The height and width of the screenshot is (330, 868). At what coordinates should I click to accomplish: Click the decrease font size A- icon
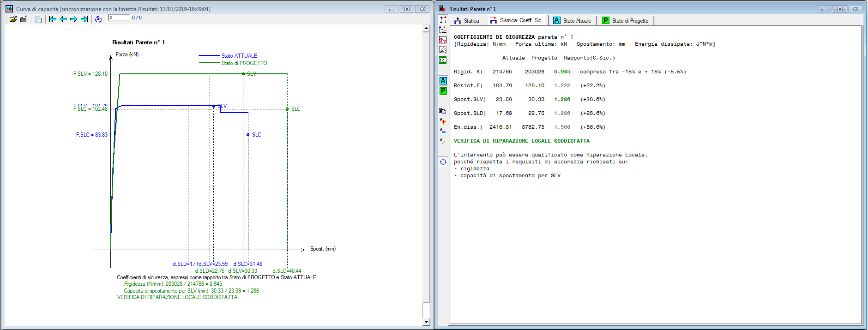pyautogui.click(x=443, y=131)
